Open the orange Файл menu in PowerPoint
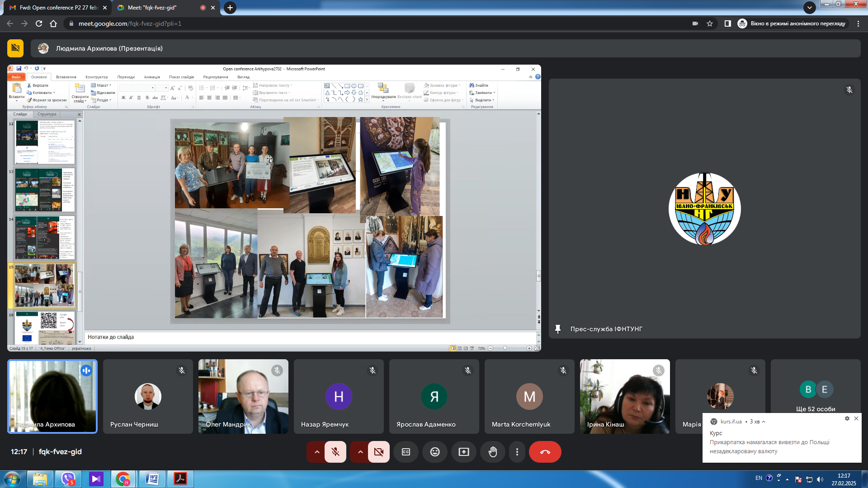The image size is (868, 488). tap(16, 77)
